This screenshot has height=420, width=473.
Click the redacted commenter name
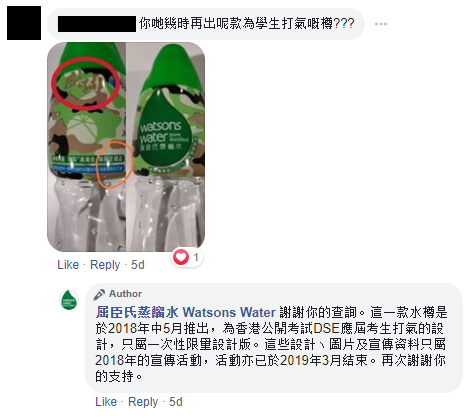97,24
